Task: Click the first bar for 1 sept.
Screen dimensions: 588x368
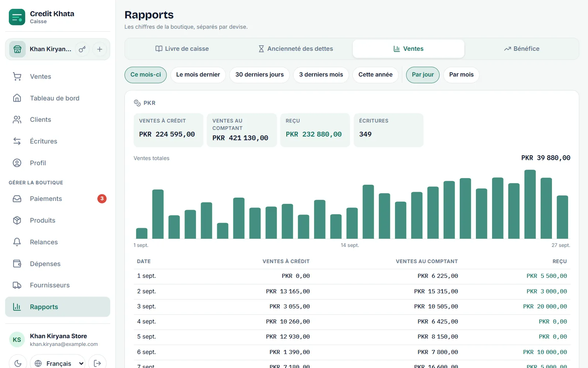Action: pyautogui.click(x=142, y=233)
